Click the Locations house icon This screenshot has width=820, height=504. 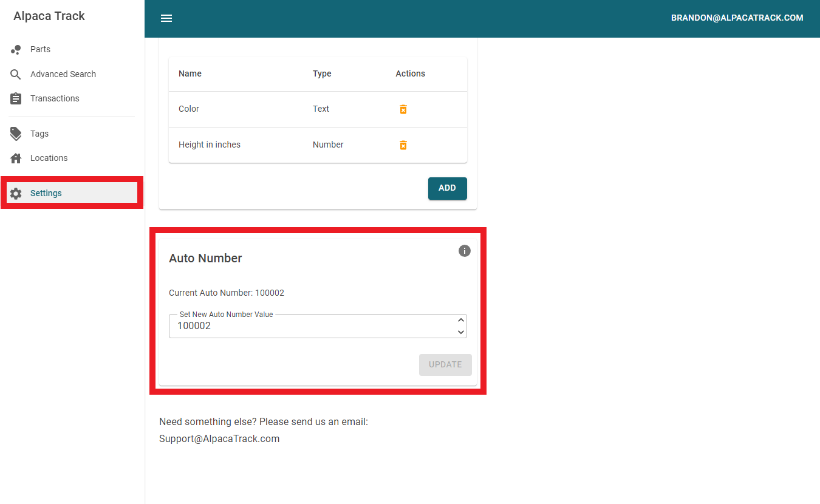point(16,158)
